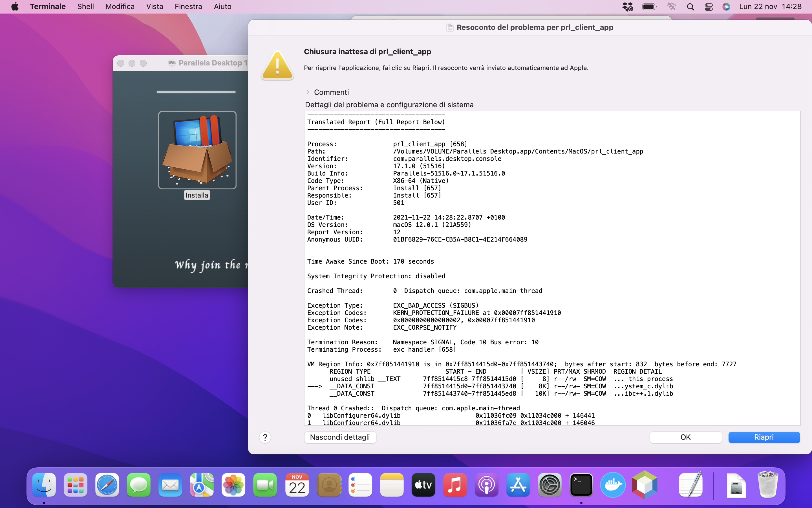Open the Shell menu
Screen dimensions: 812x508
click(x=85, y=6)
